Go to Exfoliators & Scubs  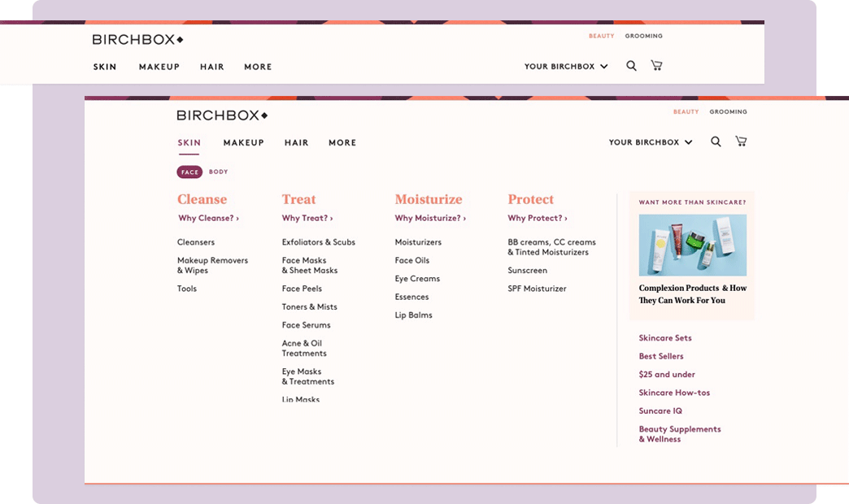pyautogui.click(x=319, y=242)
